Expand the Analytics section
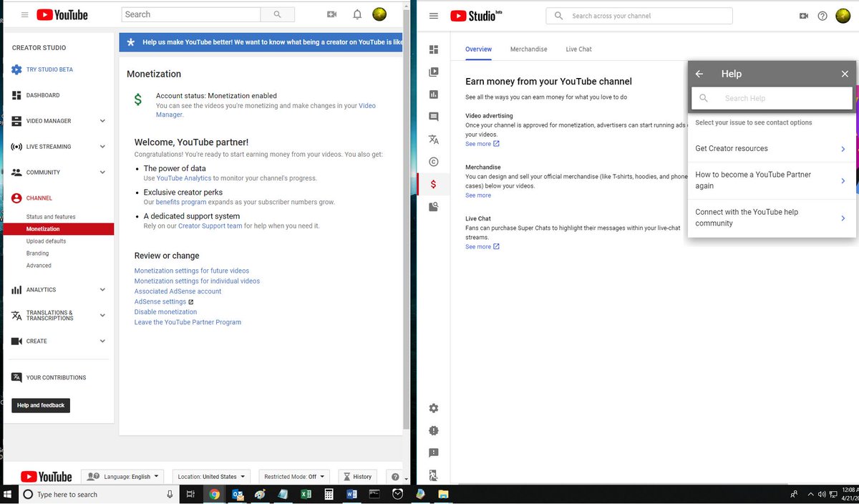 click(x=102, y=290)
